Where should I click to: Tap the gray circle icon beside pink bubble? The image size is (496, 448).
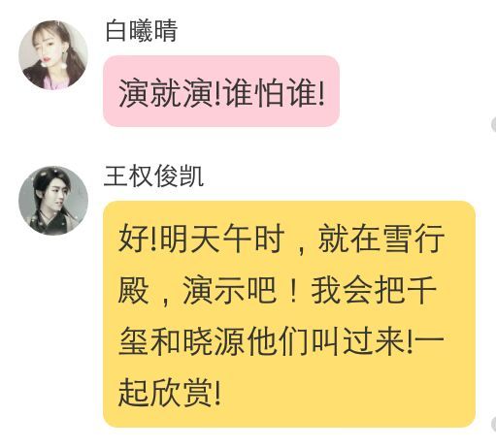pyautogui.click(x=493, y=125)
